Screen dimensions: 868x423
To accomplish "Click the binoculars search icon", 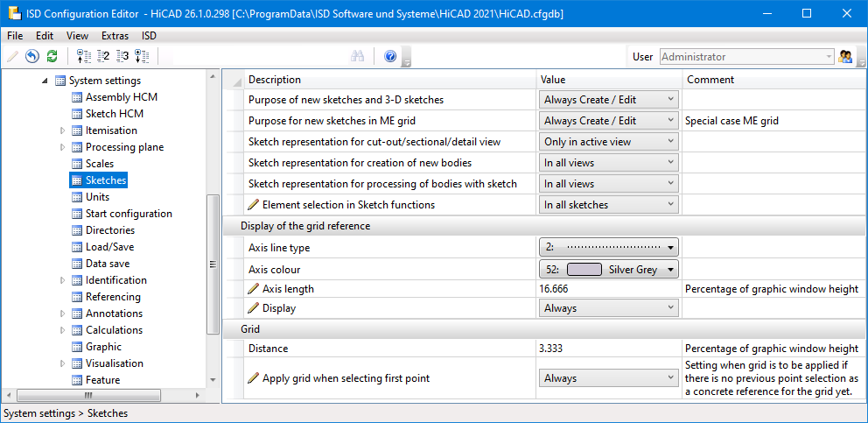I will [357, 57].
